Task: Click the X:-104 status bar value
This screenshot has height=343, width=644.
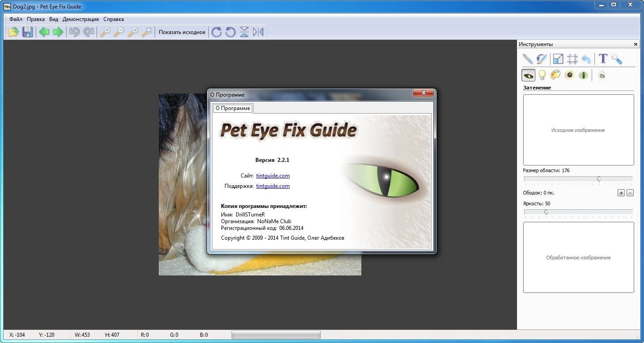Action: click(x=17, y=335)
